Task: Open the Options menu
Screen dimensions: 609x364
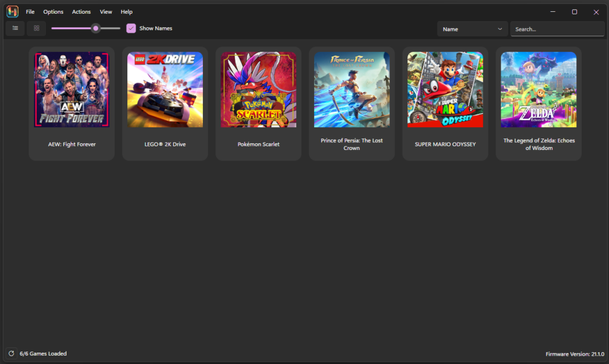Action: [53, 12]
